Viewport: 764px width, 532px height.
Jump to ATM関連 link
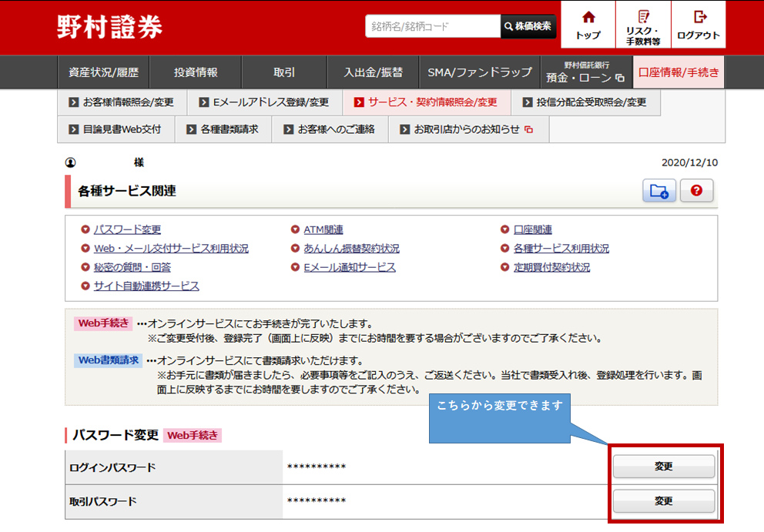coord(323,229)
